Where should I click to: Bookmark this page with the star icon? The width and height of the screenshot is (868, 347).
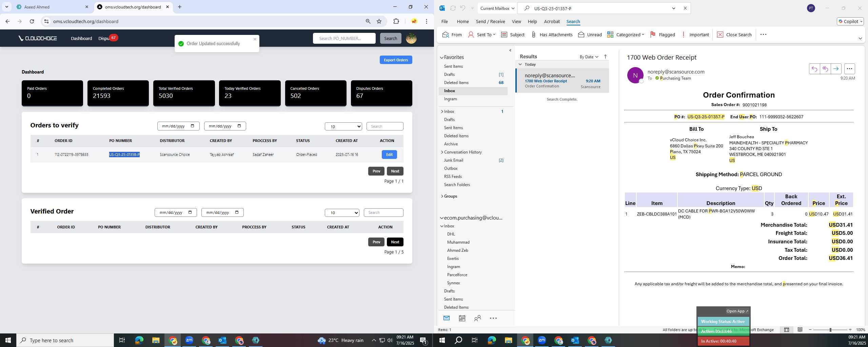point(379,21)
